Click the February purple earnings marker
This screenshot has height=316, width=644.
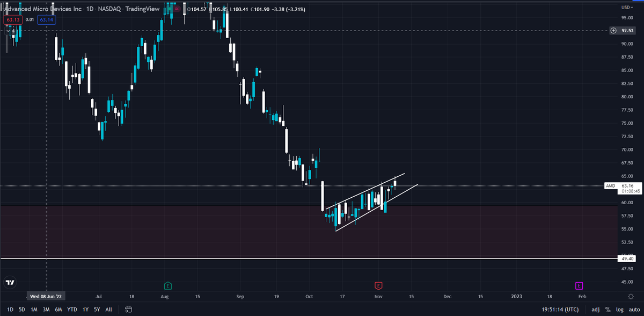(579, 285)
